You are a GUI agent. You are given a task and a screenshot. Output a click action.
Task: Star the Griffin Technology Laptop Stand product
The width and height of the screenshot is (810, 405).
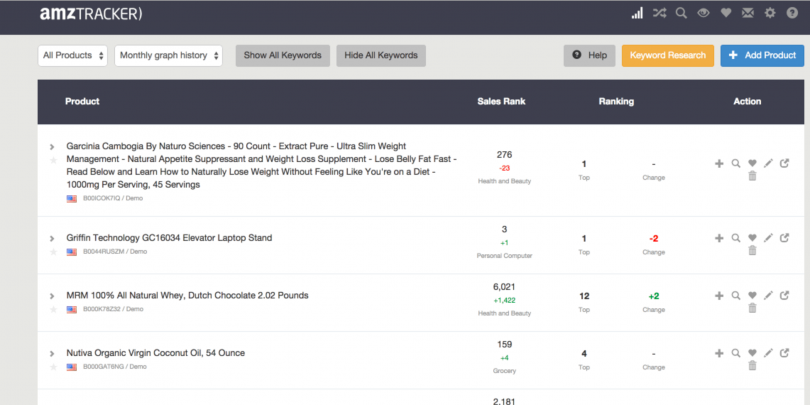53,252
